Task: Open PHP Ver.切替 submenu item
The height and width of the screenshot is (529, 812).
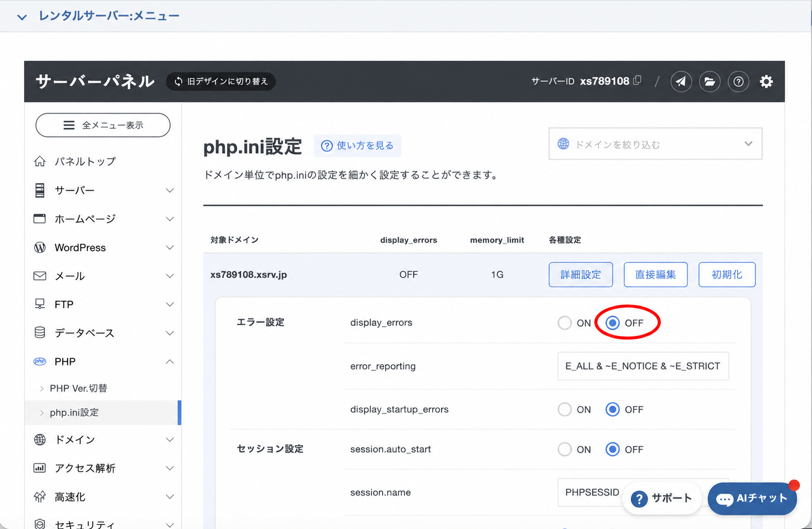Action: pos(78,388)
